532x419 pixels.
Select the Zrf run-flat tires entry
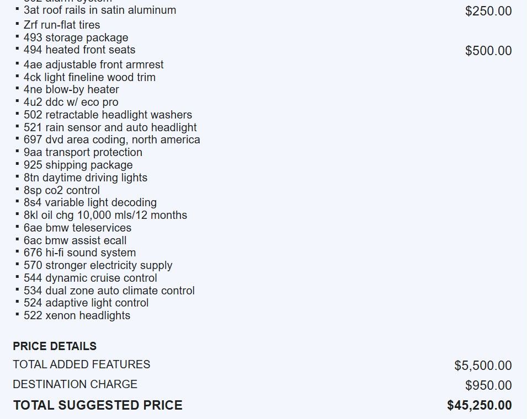(62, 25)
